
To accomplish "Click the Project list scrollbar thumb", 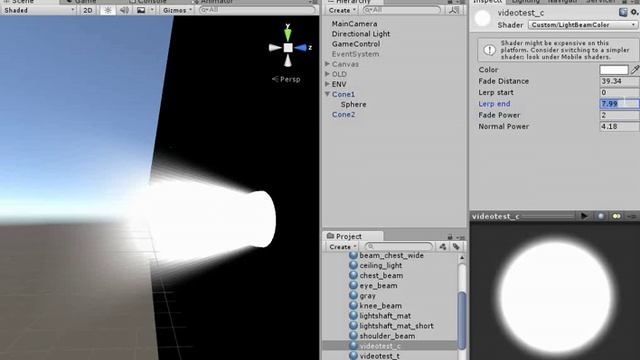I will [x=462, y=320].
